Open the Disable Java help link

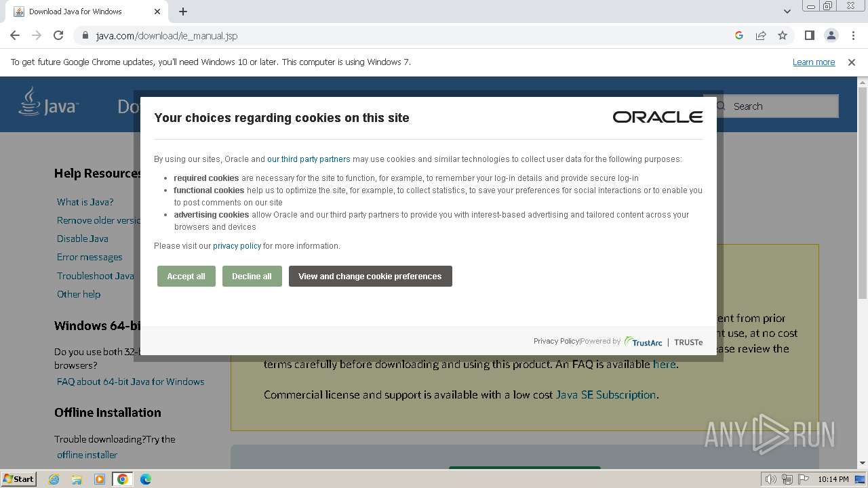point(83,239)
